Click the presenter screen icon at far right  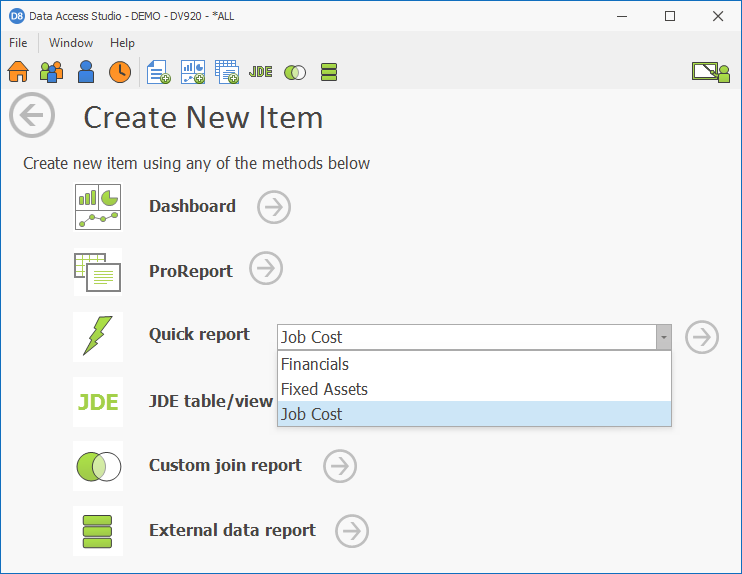click(x=711, y=72)
